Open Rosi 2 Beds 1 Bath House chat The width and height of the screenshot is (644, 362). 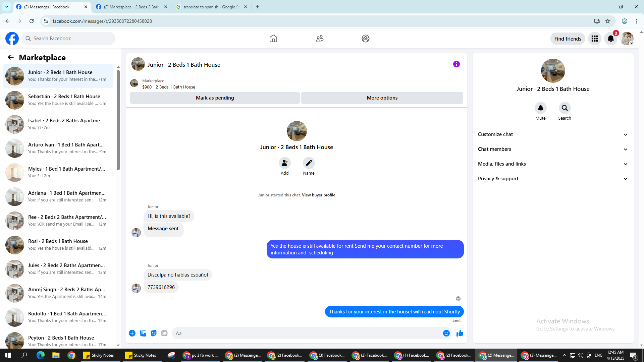[x=58, y=245]
